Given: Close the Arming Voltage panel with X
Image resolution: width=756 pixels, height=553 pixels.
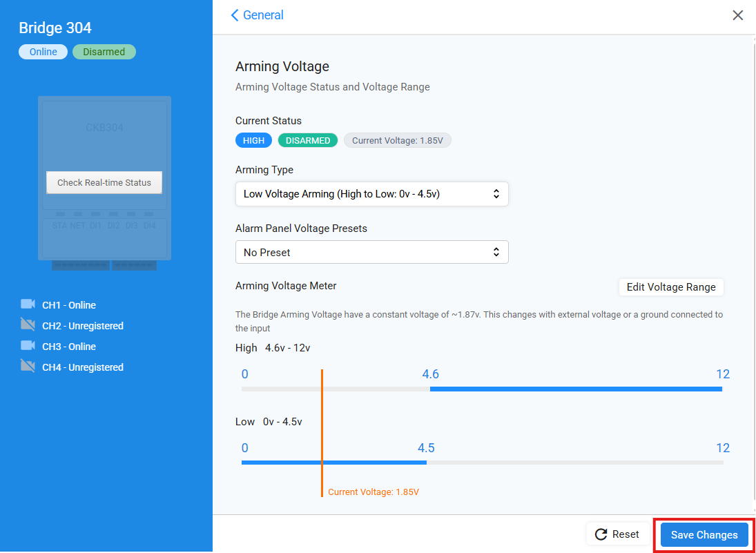Looking at the screenshot, I should (x=738, y=15).
